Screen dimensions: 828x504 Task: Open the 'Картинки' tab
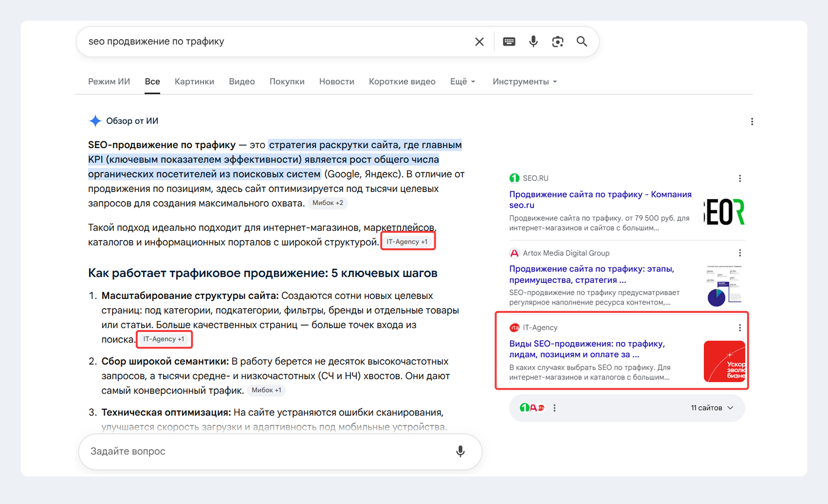194,82
